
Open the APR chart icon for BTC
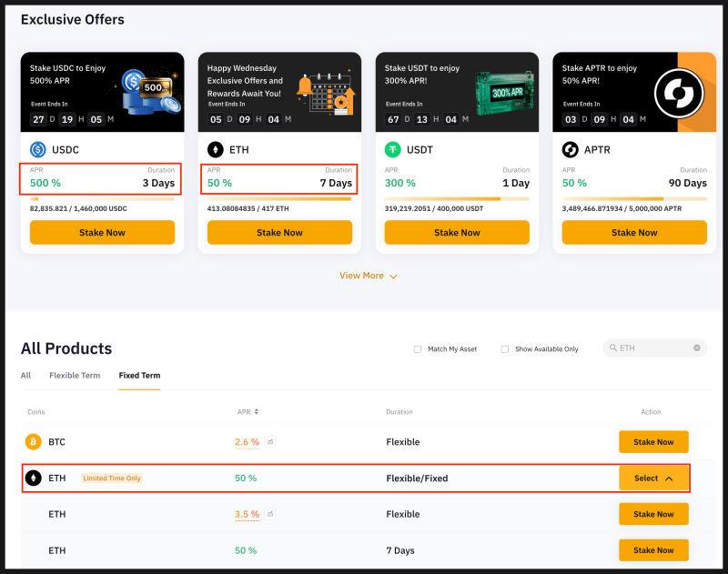point(269,442)
